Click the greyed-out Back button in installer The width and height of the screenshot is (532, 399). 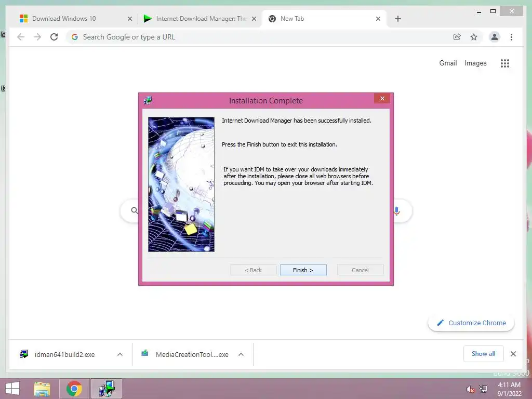(253, 270)
